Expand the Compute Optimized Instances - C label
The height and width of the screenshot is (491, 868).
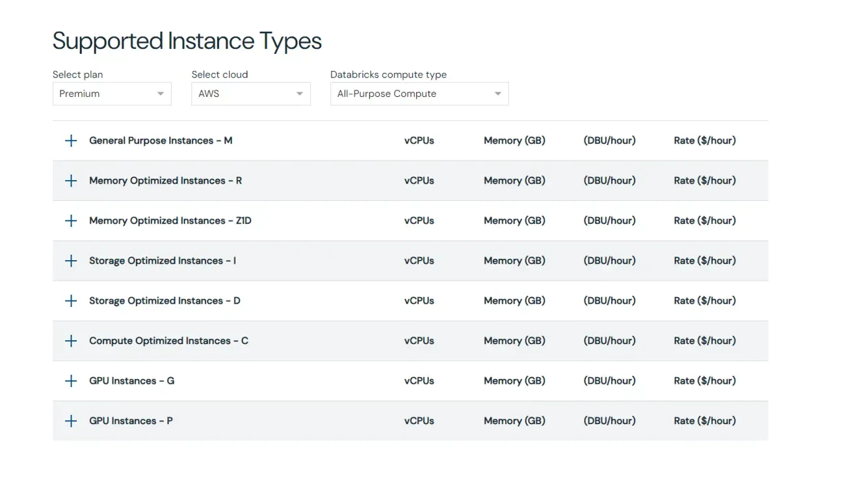168,341
